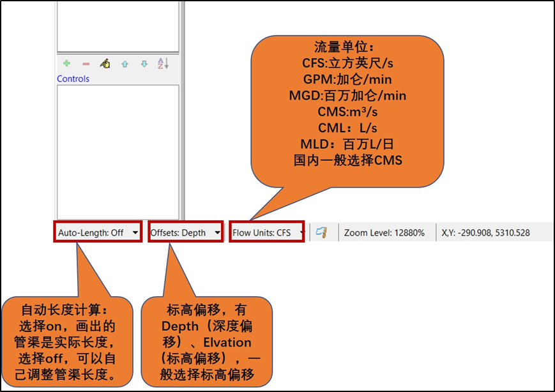The image size is (555, 392).
Task: Select the edit pencil icon
Action: click(x=105, y=63)
